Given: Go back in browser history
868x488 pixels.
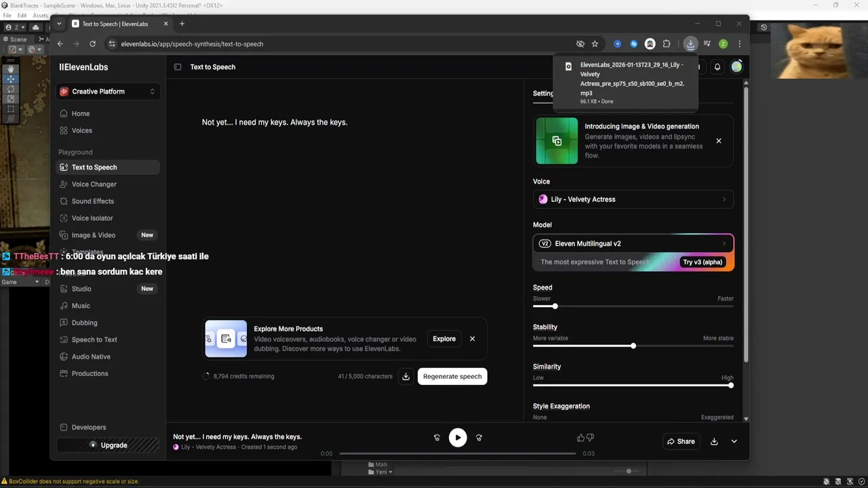Looking at the screenshot, I should tap(60, 44).
